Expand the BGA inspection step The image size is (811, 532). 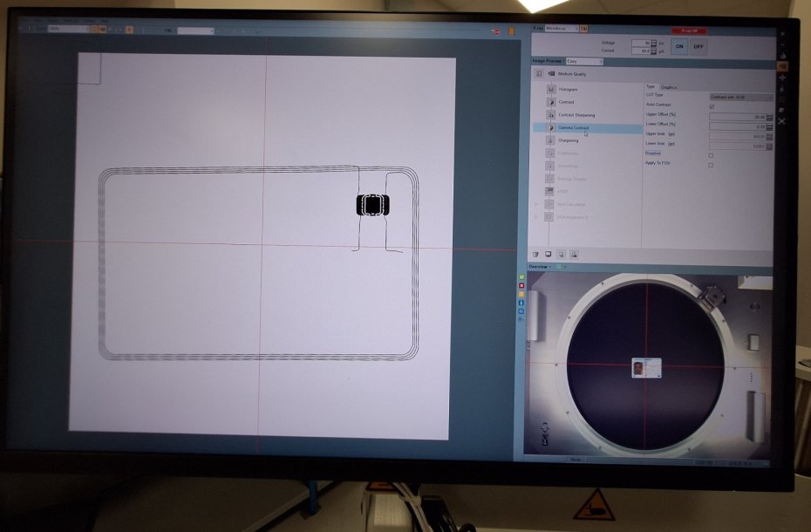coord(536,217)
